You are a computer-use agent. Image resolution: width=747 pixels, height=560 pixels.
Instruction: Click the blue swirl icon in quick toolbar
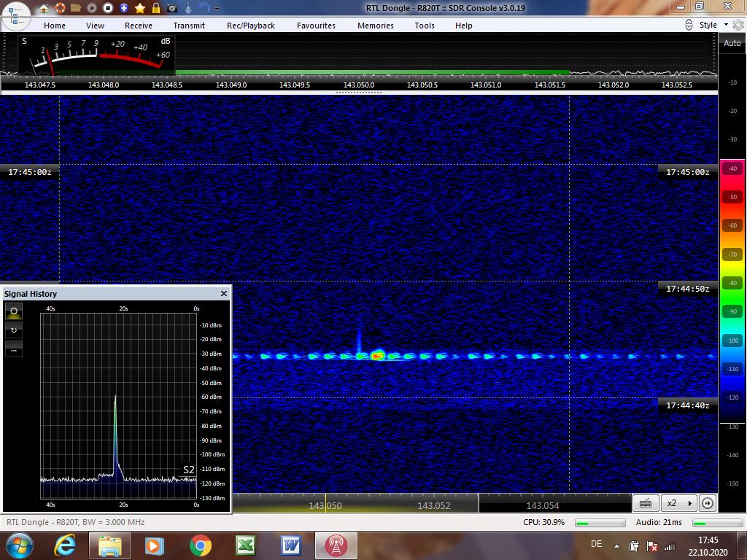[x=204, y=7]
